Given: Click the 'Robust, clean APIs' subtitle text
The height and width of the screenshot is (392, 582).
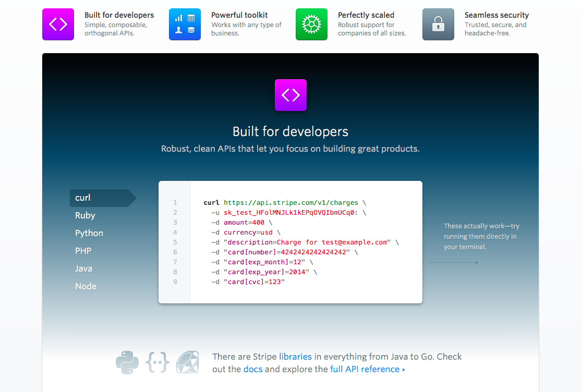Looking at the screenshot, I should click(290, 149).
